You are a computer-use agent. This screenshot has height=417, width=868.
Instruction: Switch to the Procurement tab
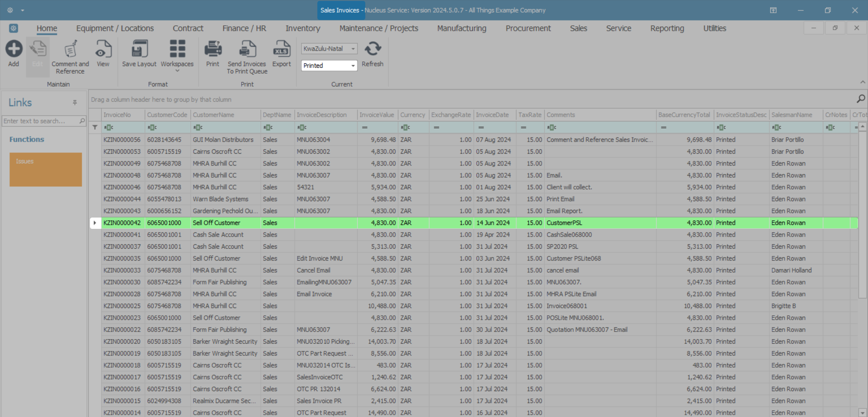528,28
